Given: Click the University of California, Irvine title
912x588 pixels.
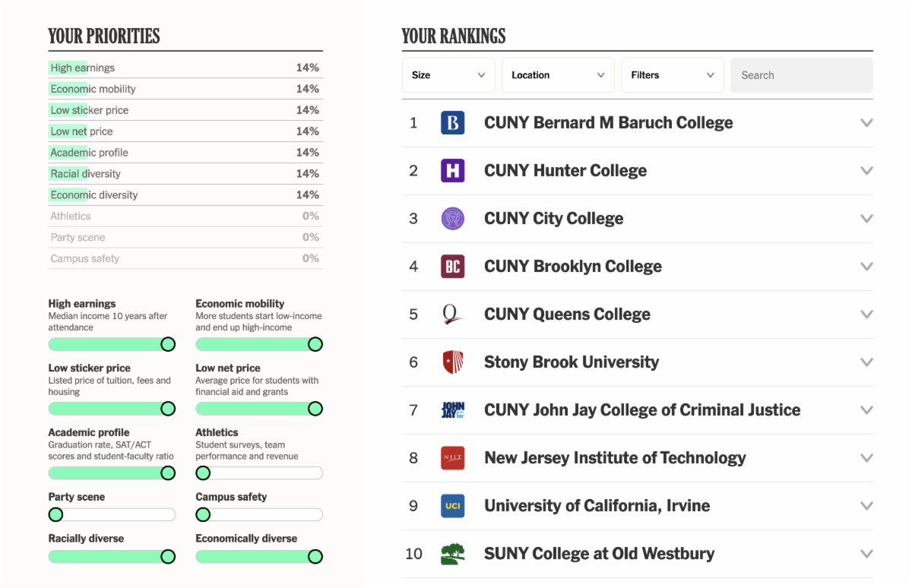Looking at the screenshot, I should [597, 506].
